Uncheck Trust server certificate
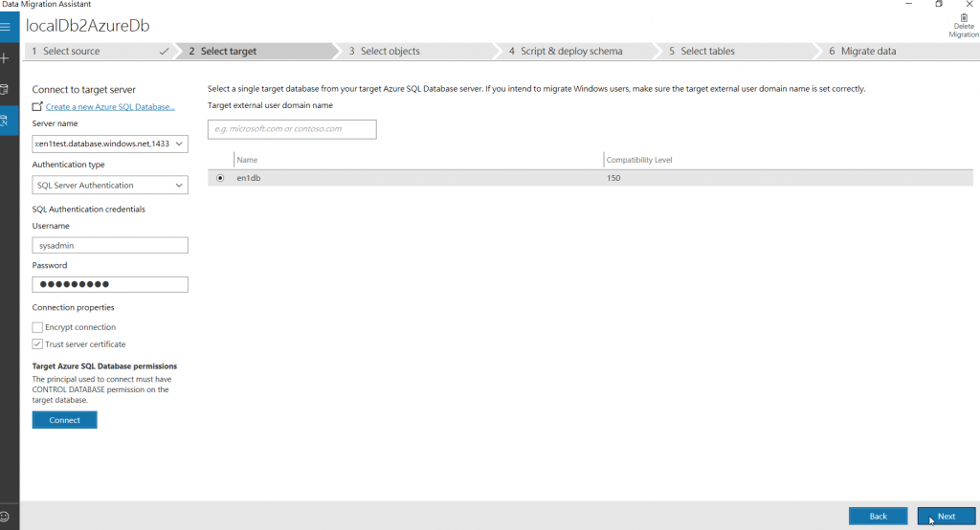Viewport: 980px width, 530px height. (37, 344)
